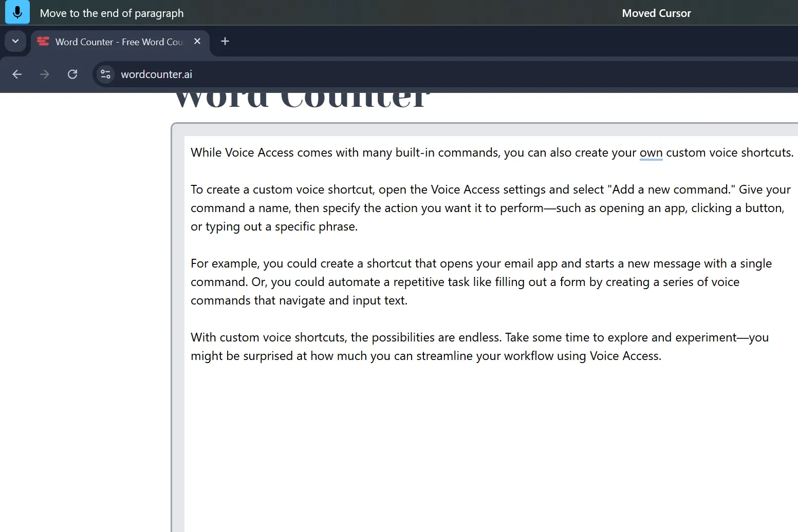This screenshot has height=532, width=798.
Task: Click the red favicon on the Word Counter tab
Action: coord(43,42)
